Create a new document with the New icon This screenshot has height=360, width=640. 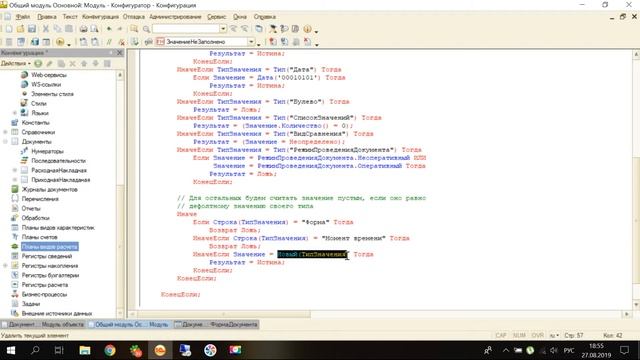pyautogui.click(x=9, y=29)
